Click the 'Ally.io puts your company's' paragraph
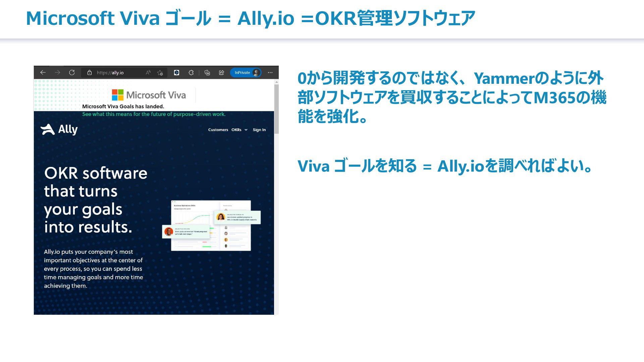Image resolution: width=644 pixels, height=362 pixels. point(94,268)
